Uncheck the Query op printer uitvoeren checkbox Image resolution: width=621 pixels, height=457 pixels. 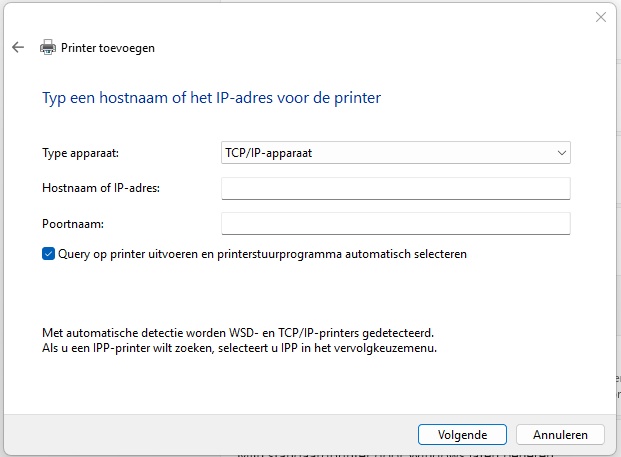click(48, 254)
